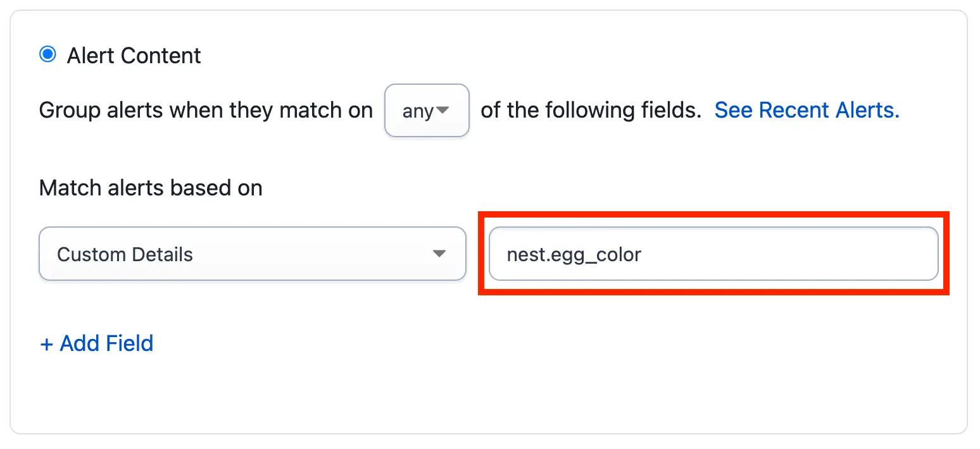Click the small arrow beside 'any'
980x449 pixels.
(443, 111)
